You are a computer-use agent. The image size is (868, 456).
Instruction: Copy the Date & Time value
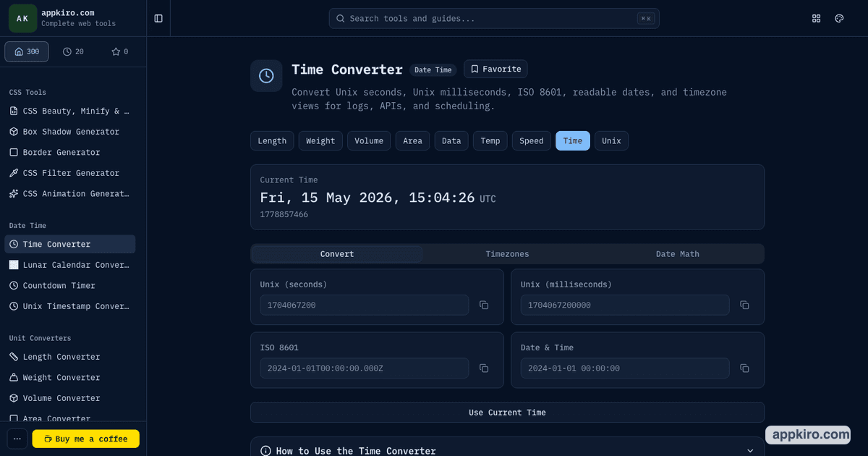(x=744, y=368)
